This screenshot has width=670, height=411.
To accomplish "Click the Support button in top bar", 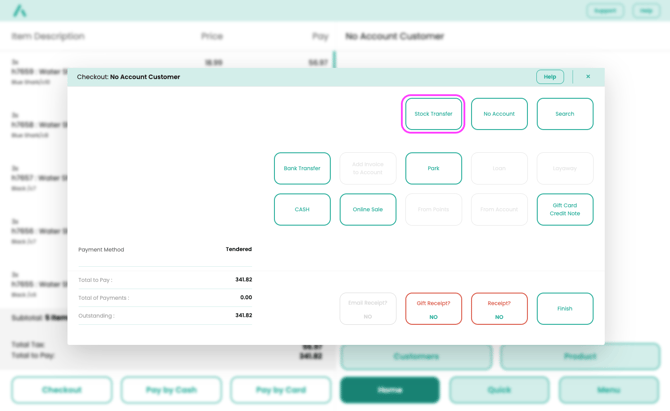I will (605, 11).
